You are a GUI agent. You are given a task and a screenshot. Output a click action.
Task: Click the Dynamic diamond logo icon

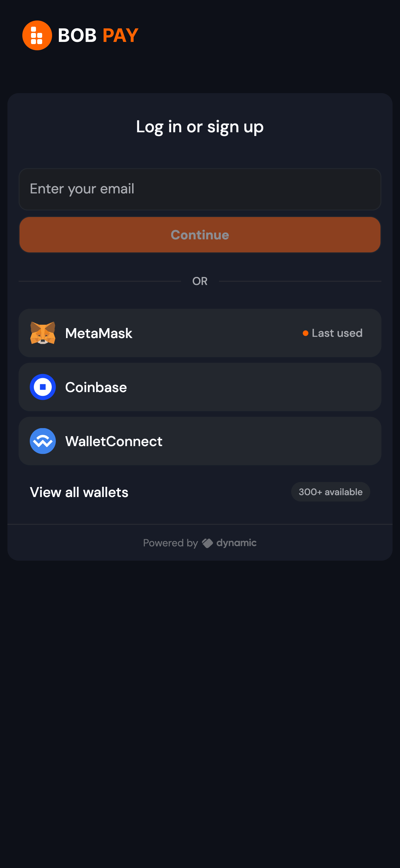click(x=207, y=543)
